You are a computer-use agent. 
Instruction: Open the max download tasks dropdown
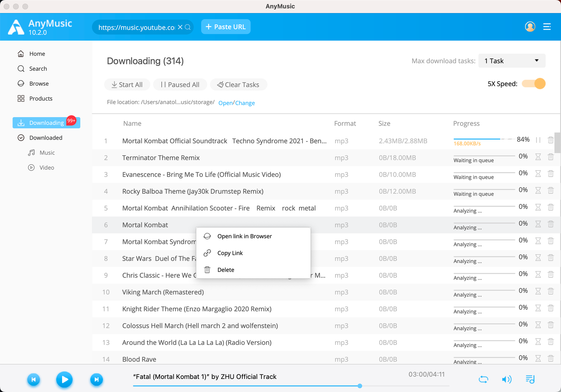[512, 61]
